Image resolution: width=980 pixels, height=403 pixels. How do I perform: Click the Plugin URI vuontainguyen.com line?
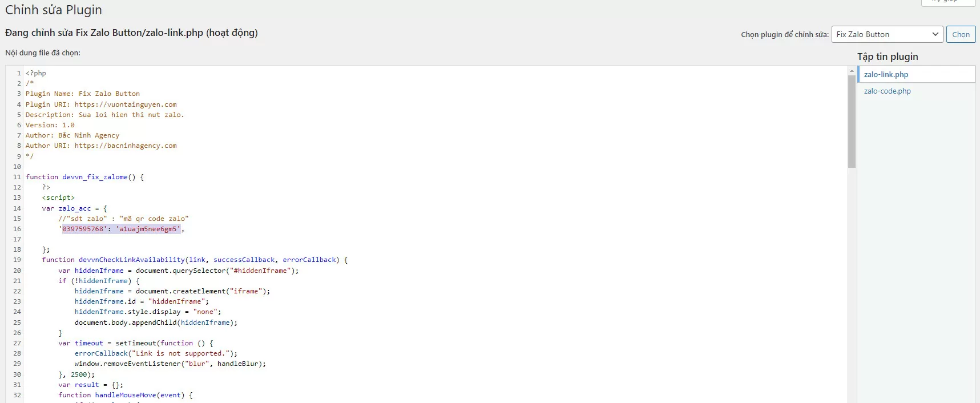(101, 104)
